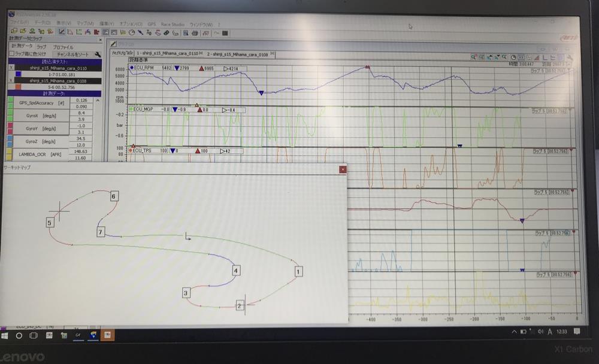Open lap 5 label on ECU_RPM graph
599x364 pixels.
tap(548, 71)
